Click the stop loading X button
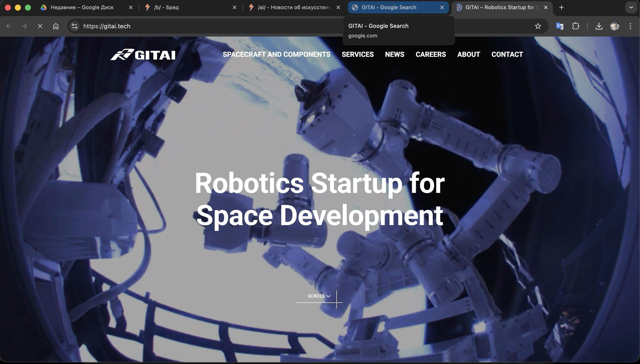This screenshot has width=640, height=364. click(40, 26)
